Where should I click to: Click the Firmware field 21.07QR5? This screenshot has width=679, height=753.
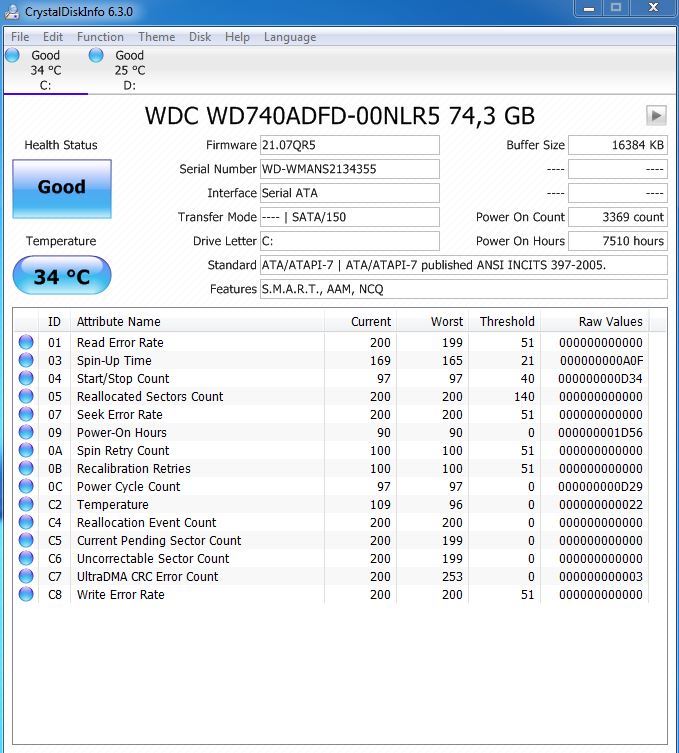(350, 145)
